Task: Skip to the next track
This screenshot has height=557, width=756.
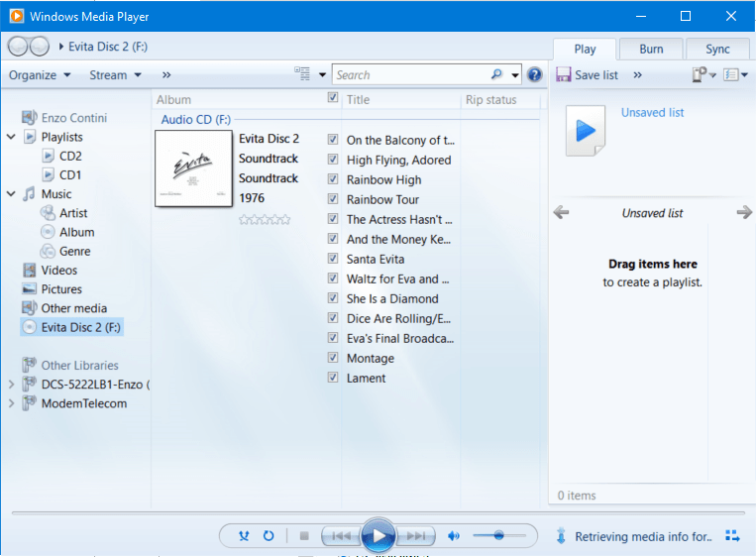Action: click(418, 536)
